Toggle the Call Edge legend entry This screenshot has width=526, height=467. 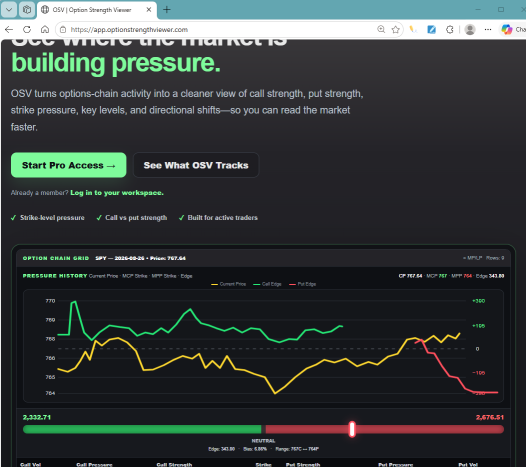(267, 284)
